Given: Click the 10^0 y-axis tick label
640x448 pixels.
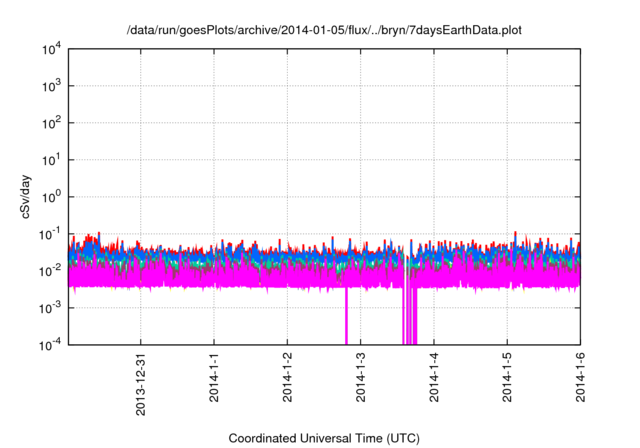Looking at the screenshot, I should click(x=51, y=197).
